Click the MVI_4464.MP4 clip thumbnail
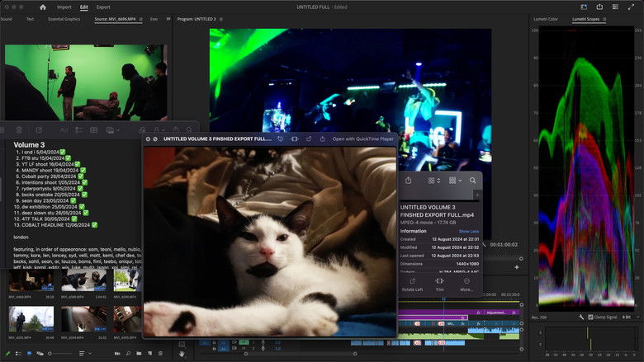The width and height of the screenshot is (644, 362). [31, 281]
